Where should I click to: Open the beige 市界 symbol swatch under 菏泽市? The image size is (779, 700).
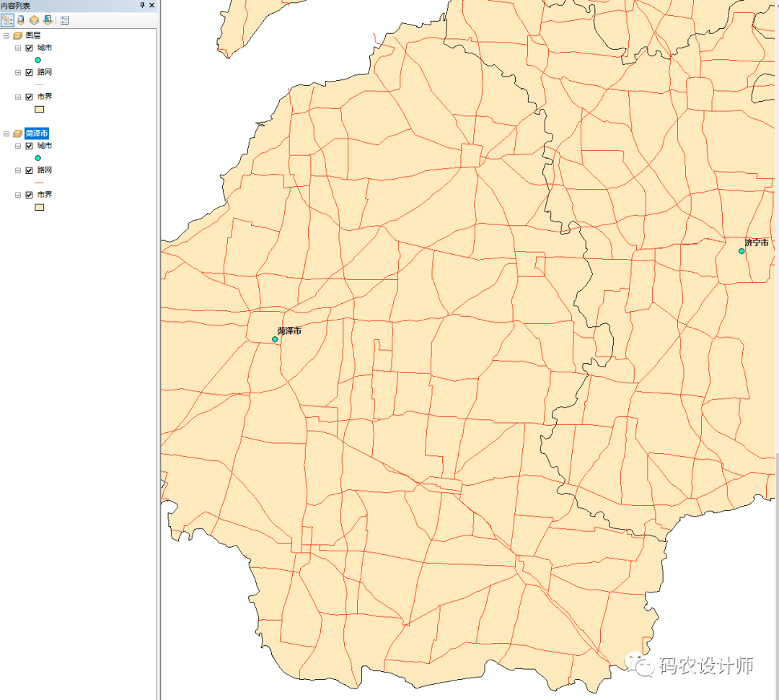coord(39,207)
